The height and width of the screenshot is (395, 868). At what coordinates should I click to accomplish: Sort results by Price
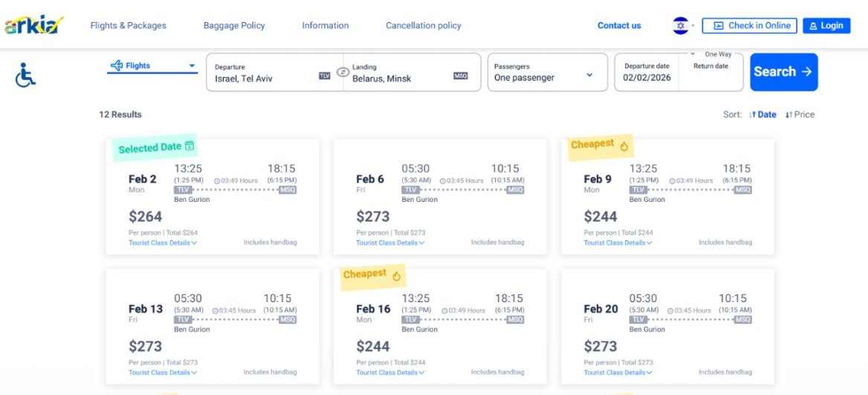click(x=800, y=114)
